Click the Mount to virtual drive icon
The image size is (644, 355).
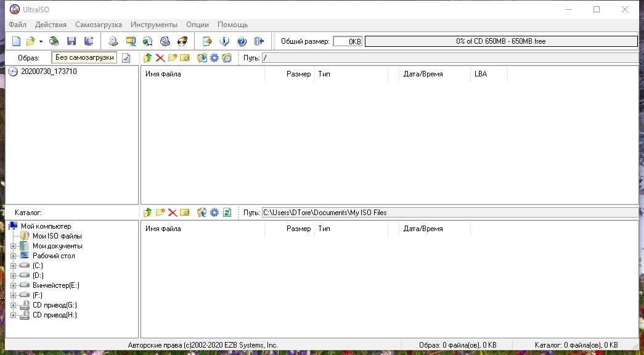coord(165,41)
